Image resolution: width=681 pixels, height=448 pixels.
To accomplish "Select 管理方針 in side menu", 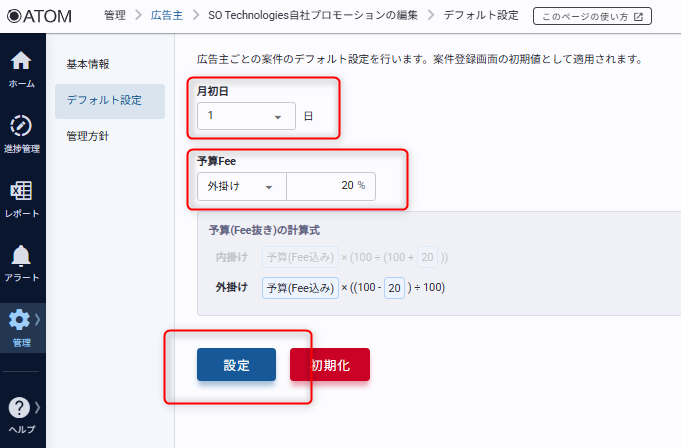I will point(88,135).
